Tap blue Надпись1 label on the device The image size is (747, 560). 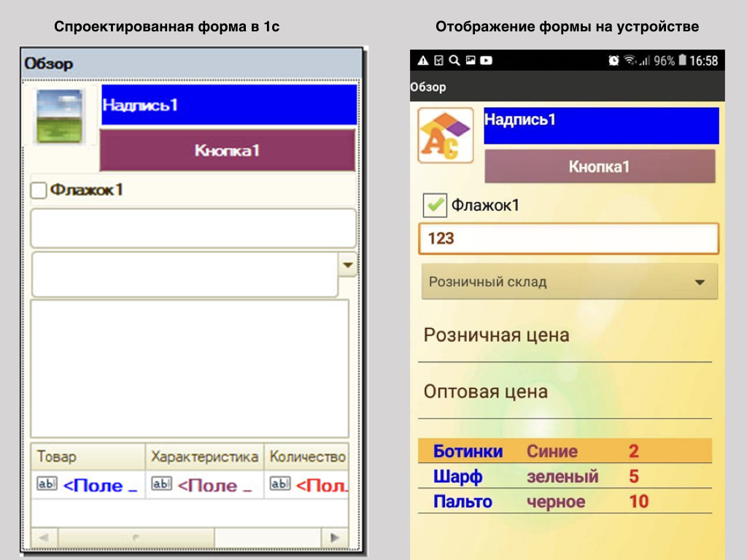point(601,125)
